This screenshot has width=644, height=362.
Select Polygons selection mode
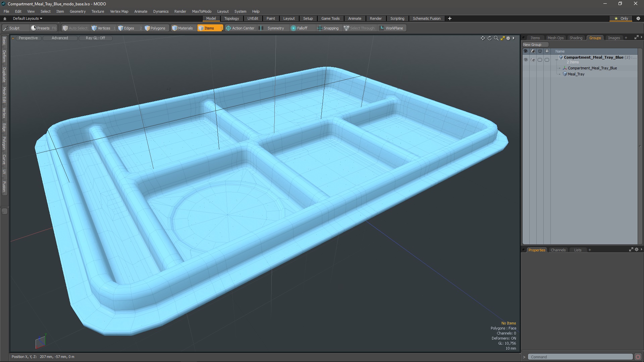tap(155, 28)
